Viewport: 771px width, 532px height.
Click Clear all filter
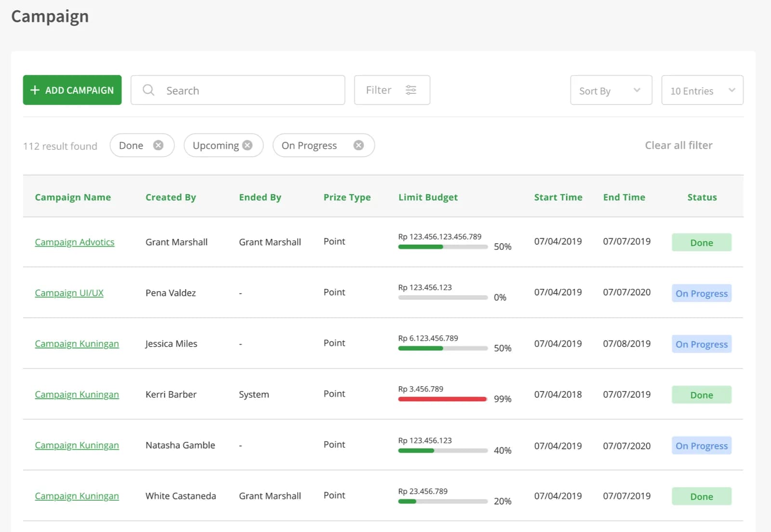click(x=678, y=145)
